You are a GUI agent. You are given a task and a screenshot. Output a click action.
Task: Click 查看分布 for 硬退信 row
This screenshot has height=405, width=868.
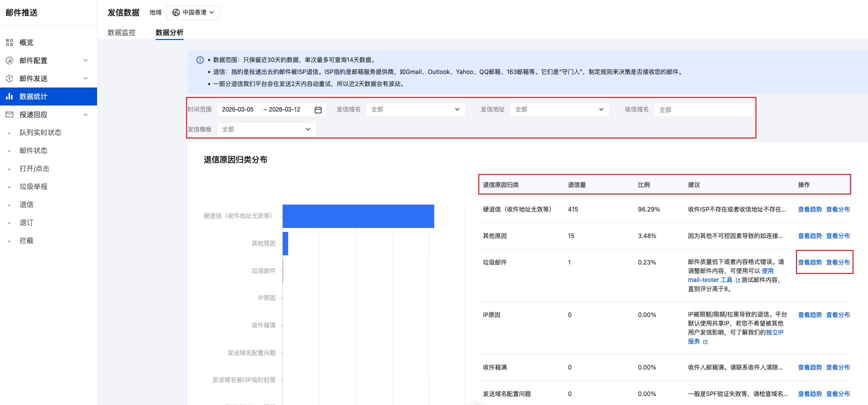[x=837, y=209]
